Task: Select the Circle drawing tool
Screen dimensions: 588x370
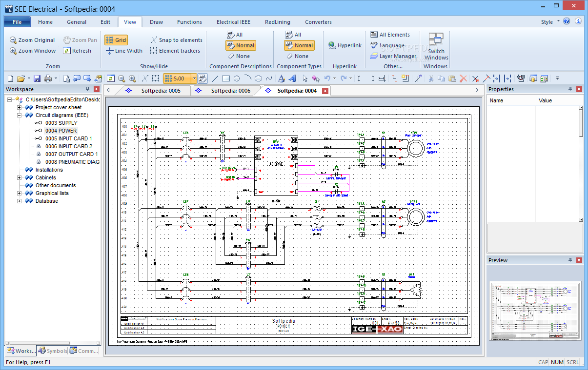Action: click(x=237, y=78)
